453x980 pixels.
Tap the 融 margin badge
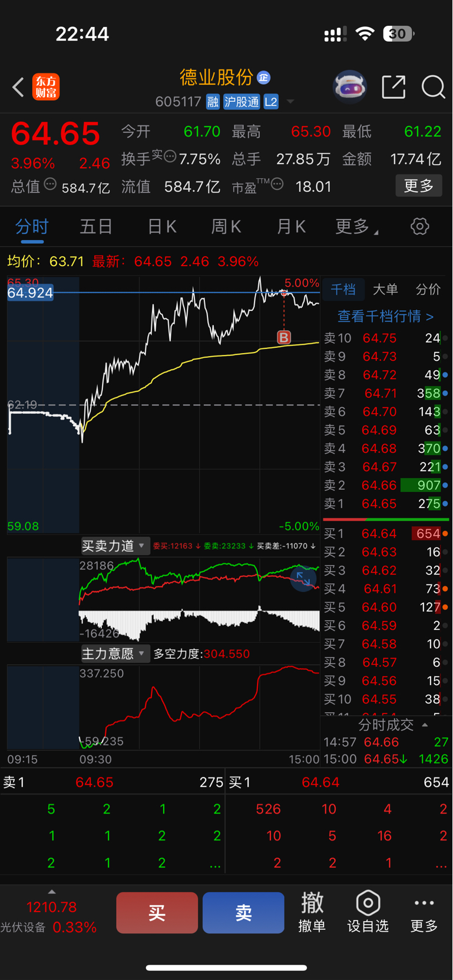click(213, 102)
